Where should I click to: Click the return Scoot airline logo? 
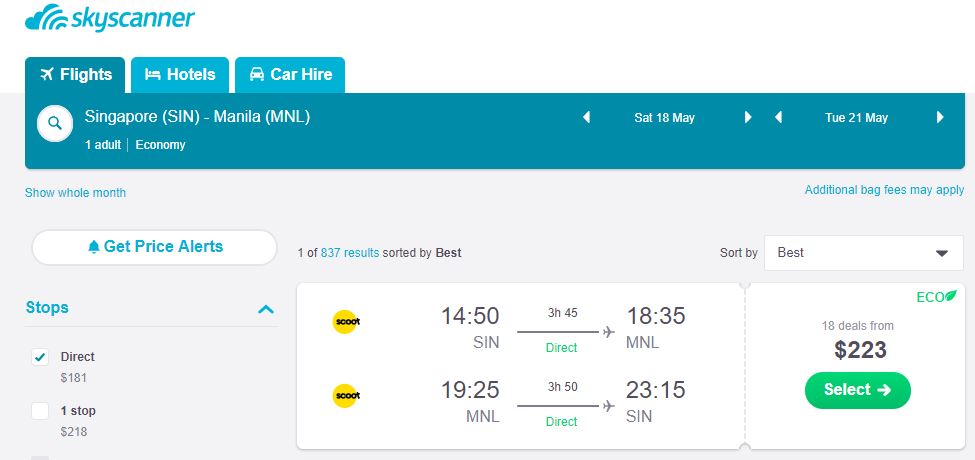tap(346, 396)
